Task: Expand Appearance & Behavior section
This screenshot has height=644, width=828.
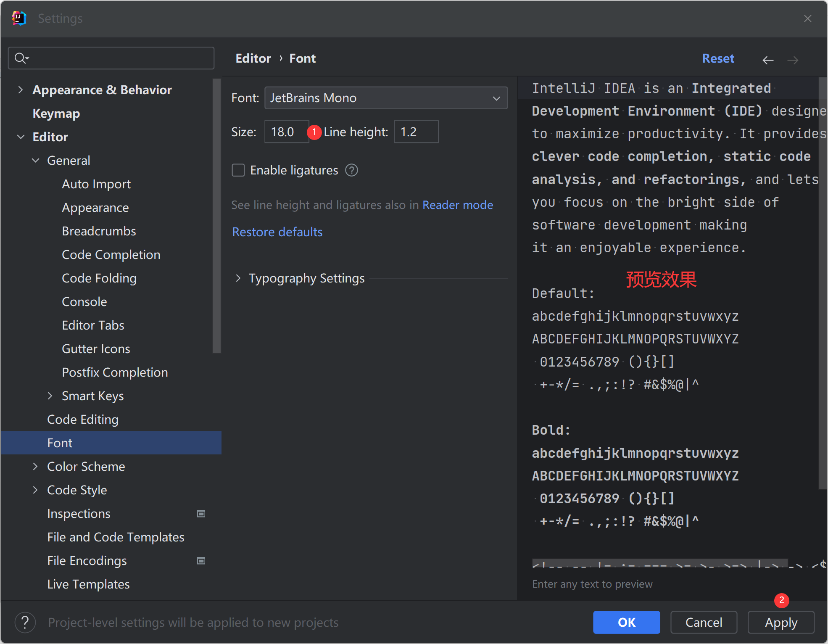Action: (x=20, y=90)
